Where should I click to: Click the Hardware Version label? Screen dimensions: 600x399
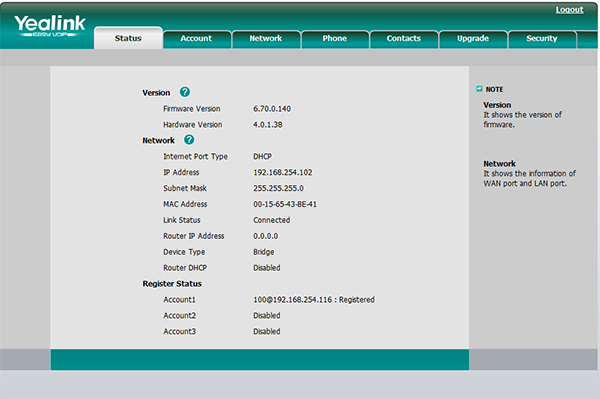tap(193, 125)
